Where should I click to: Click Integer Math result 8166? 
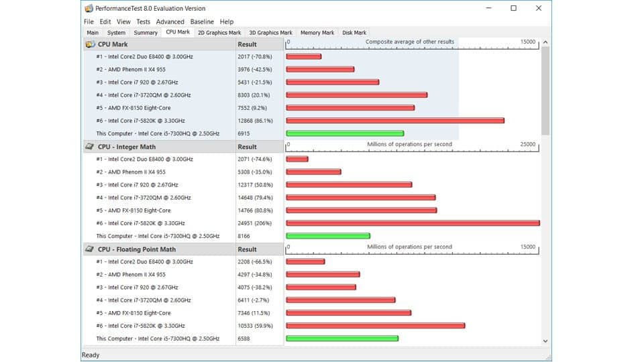[x=244, y=236]
